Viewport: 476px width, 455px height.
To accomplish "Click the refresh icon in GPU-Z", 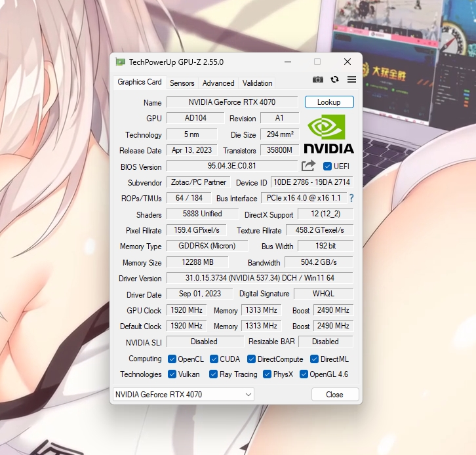I will click(334, 79).
